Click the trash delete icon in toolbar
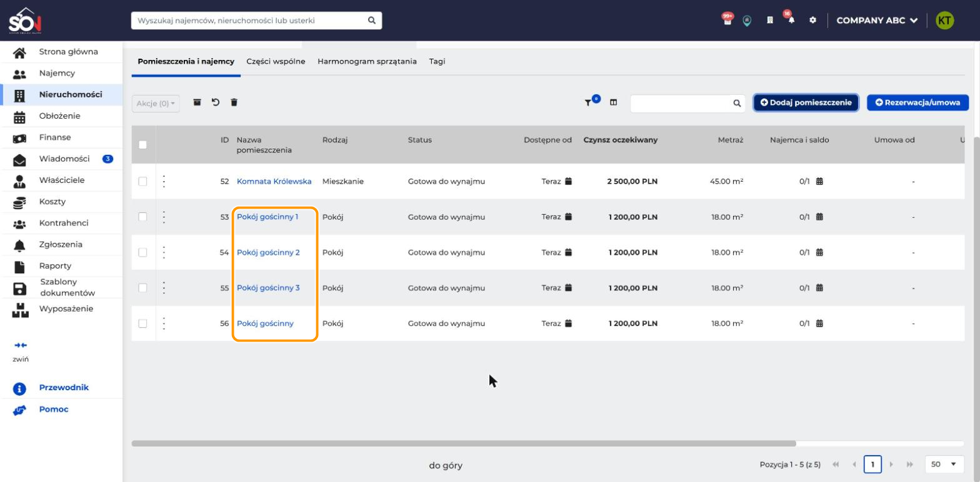The height and width of the screenshot is (482, 980). [234, 102]
